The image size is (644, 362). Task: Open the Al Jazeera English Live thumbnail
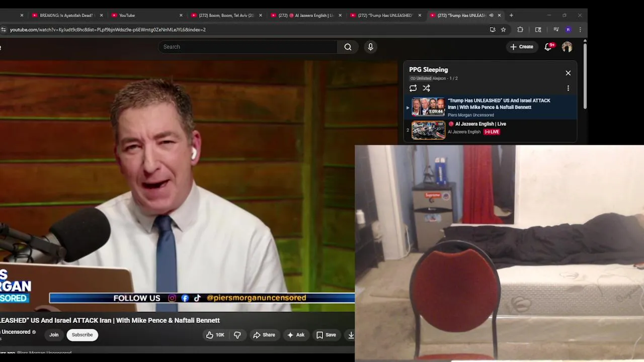coord(428,130)
